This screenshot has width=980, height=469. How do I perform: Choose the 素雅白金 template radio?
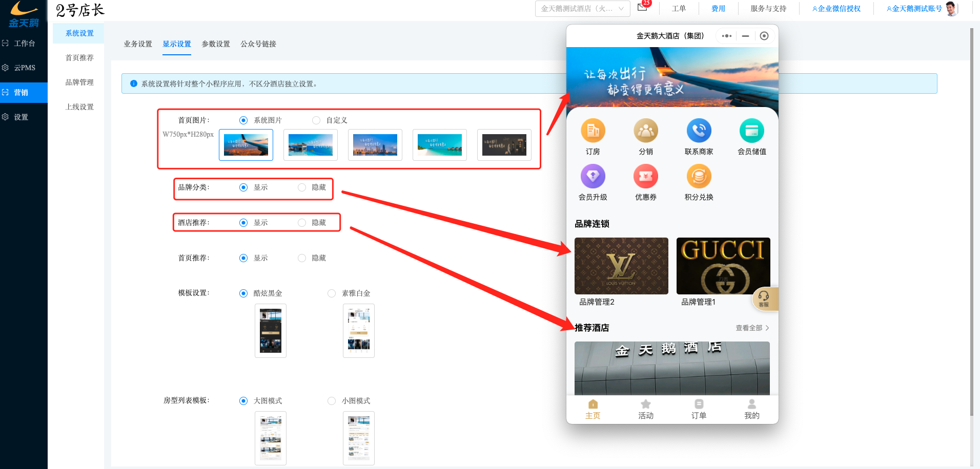tap(332, 293)
